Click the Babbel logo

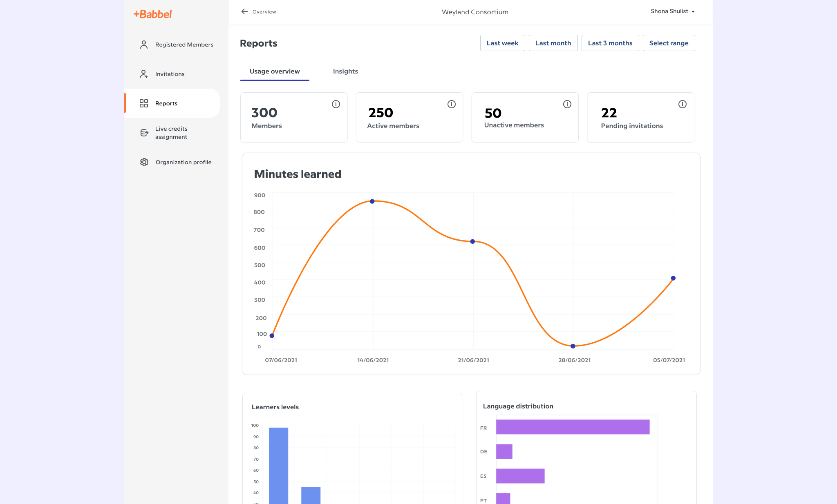(x=152, y=14)
